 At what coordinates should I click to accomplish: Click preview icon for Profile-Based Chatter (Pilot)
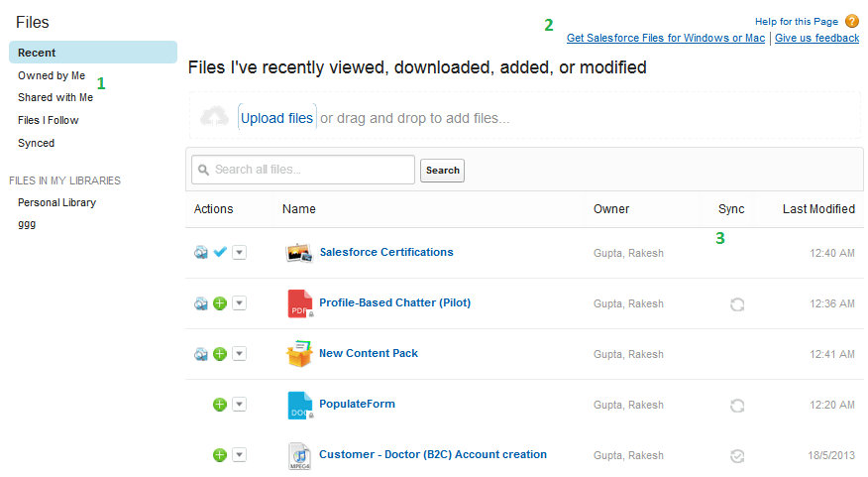(x=200, y=303)
